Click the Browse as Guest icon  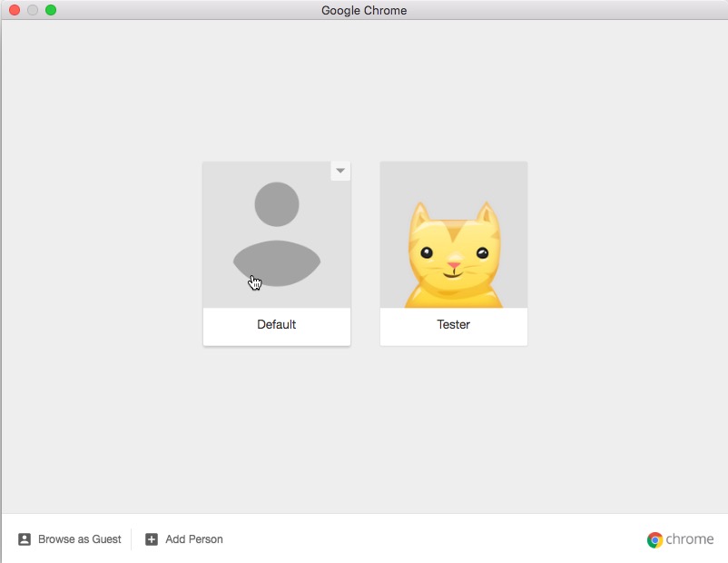[25, 539]
